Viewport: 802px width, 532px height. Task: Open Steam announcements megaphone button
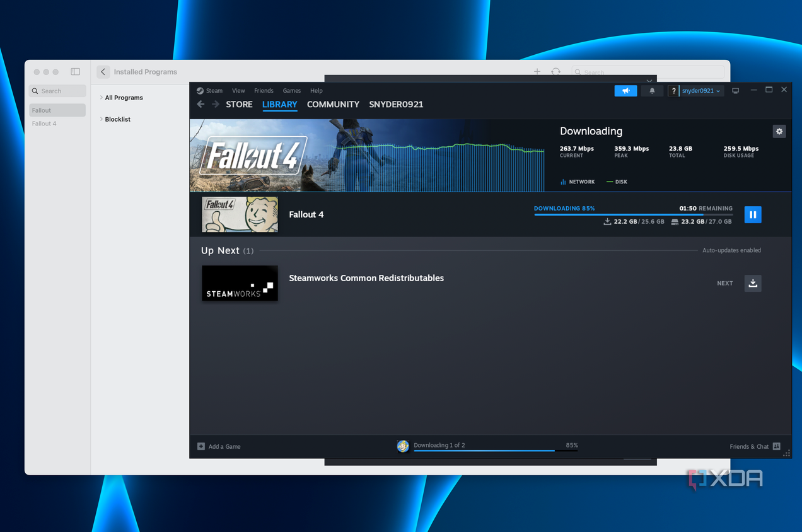pyautogui.click(x=625, y=91)
